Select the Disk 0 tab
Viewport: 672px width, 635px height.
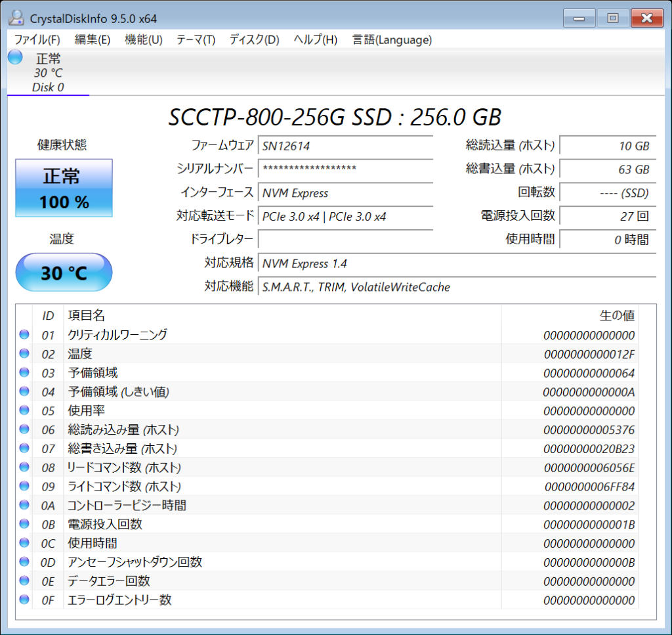point(48,72)
